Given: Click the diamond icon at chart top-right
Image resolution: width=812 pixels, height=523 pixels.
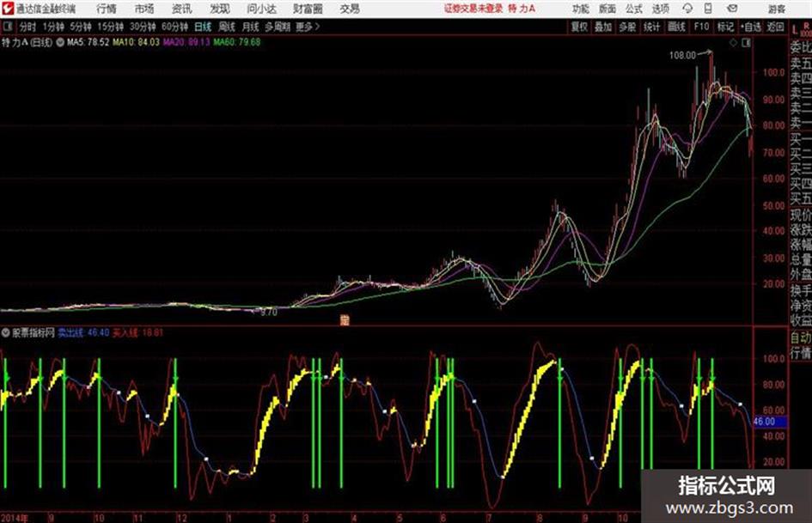Looking at the screenshot, I should coord(733,43).
